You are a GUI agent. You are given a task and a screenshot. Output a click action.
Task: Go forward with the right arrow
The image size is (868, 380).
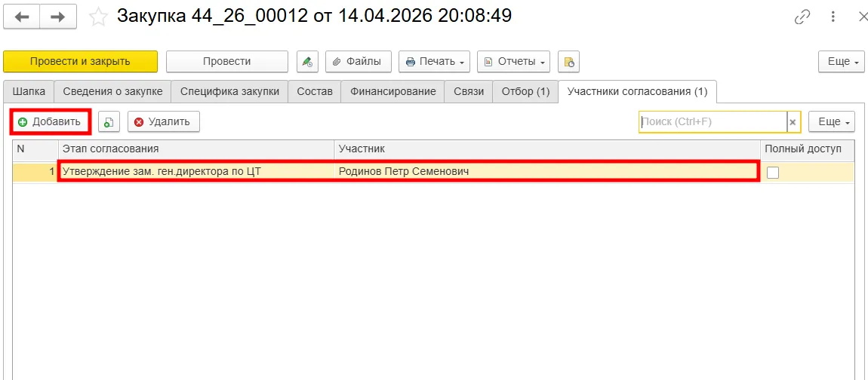(x=58, y=17)
